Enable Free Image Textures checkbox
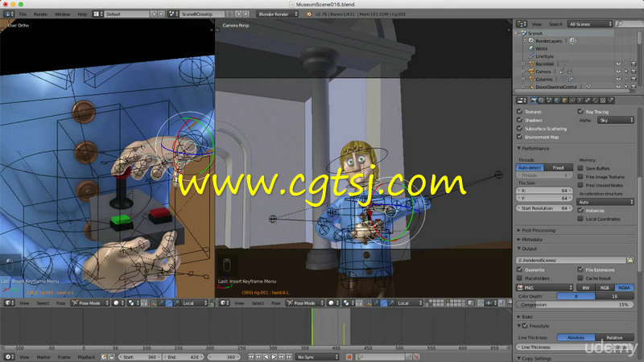Image resolution: width=644 pixels, height=362 pixels. [x=580, y=176]
